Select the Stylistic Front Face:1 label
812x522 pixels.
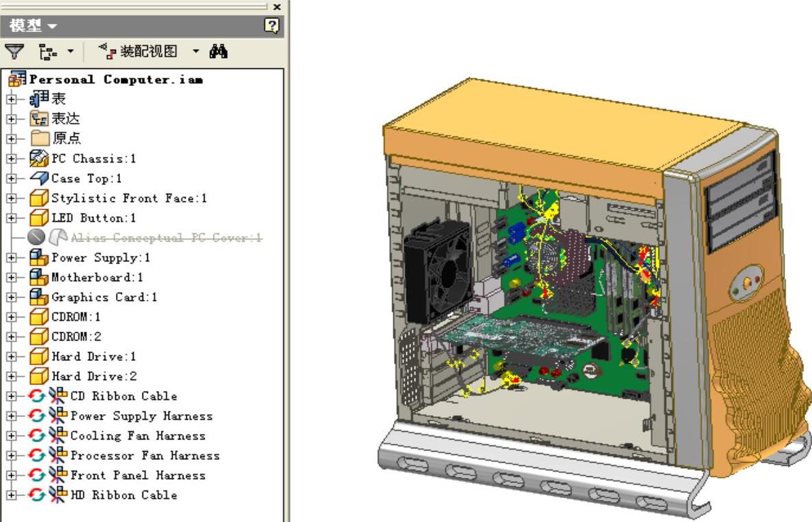coord(129,198)
